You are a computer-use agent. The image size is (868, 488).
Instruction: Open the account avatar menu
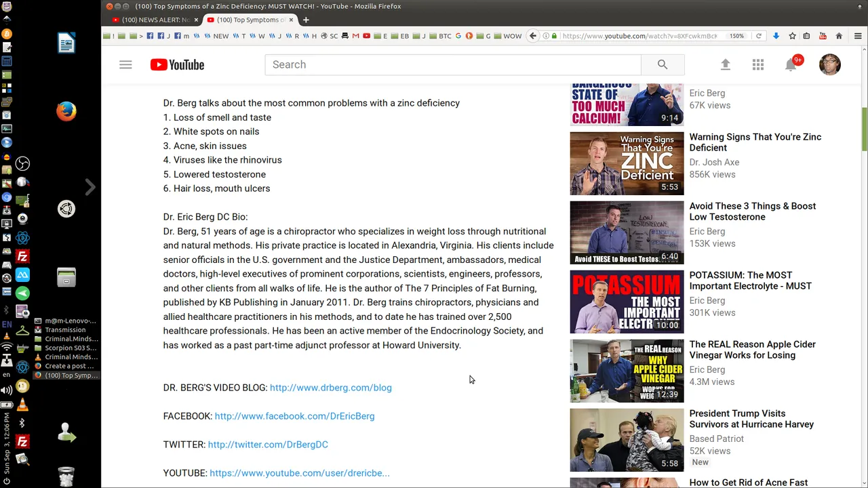point(830,64)
